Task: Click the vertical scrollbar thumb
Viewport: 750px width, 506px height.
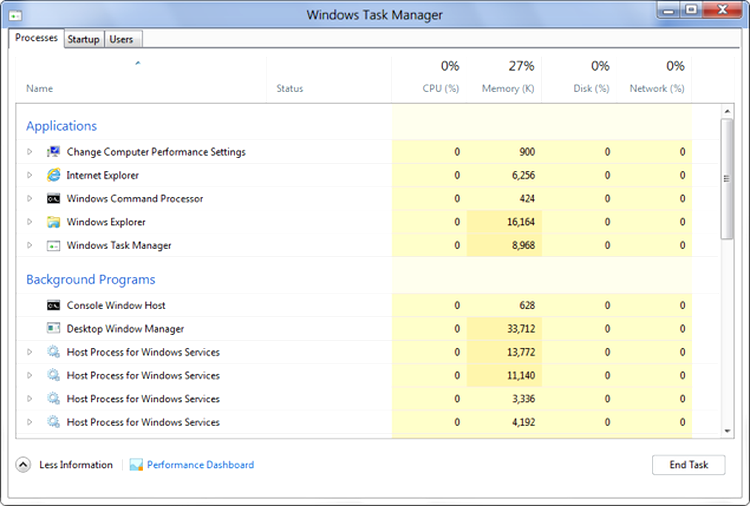Action: [727, 179]
